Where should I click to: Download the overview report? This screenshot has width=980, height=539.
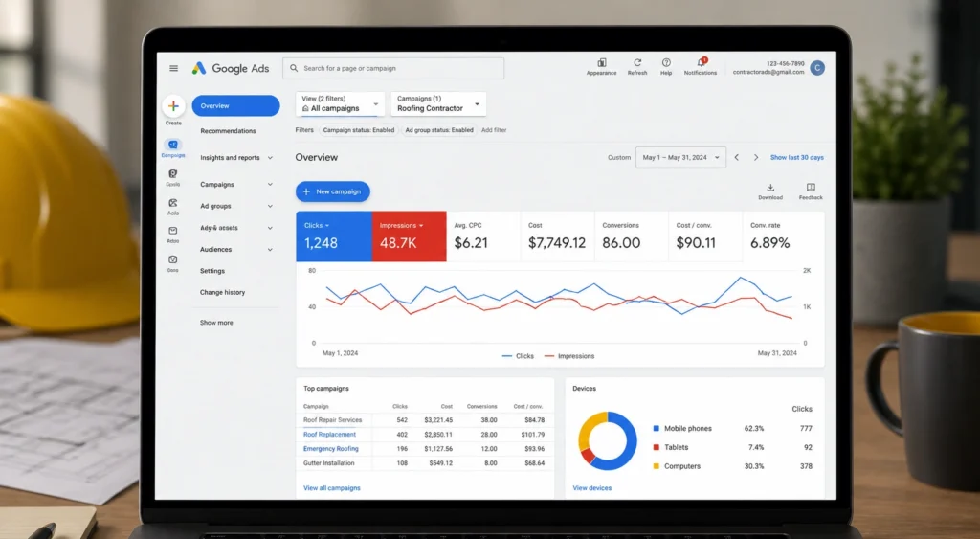click(770, 191)
